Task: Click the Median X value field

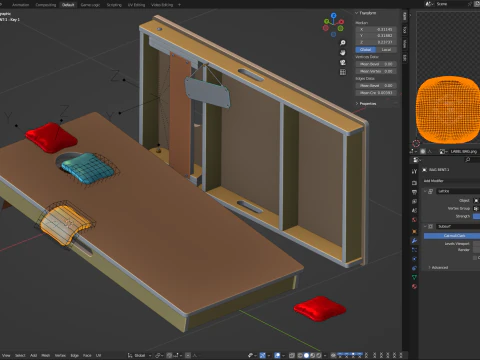Action: (376, 29)
